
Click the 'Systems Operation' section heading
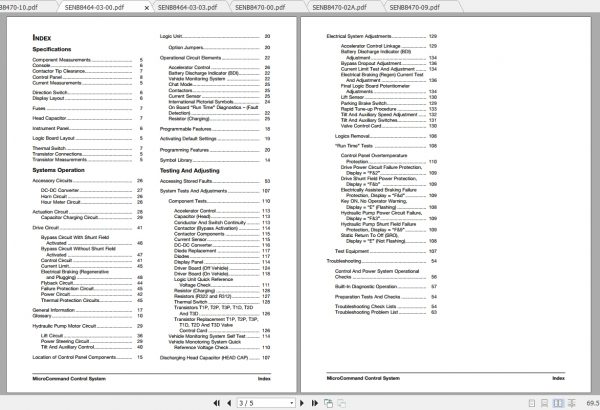[59, 170]
